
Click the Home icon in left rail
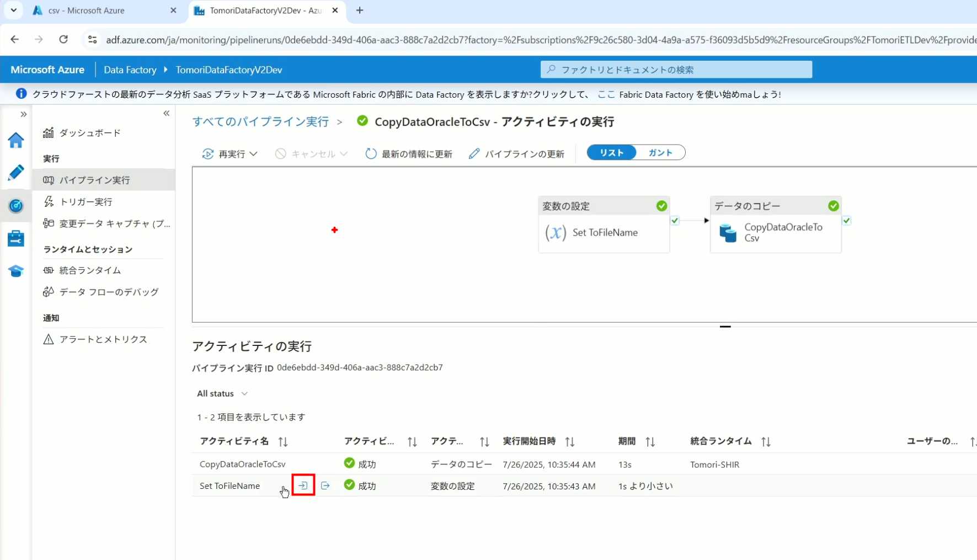tap(15, 141)
